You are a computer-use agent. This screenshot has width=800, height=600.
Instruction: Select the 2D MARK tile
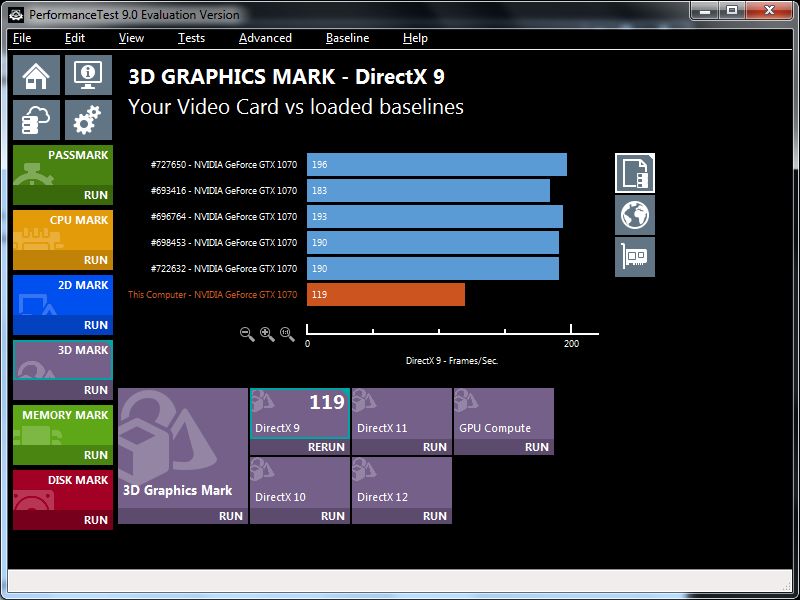pyautogui.click(x=63, y=295)
